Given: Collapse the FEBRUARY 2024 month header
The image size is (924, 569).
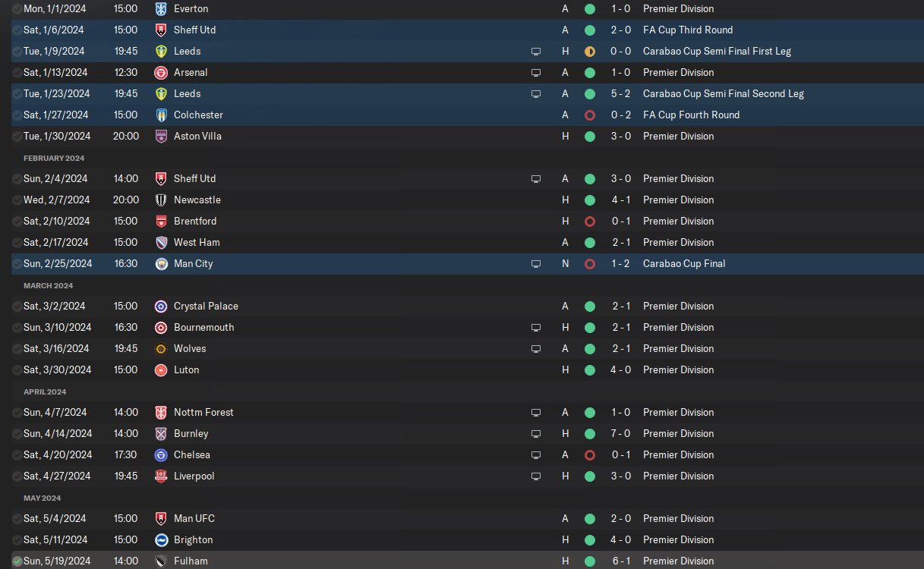Looking at the screenshot, I should [54, 158].
